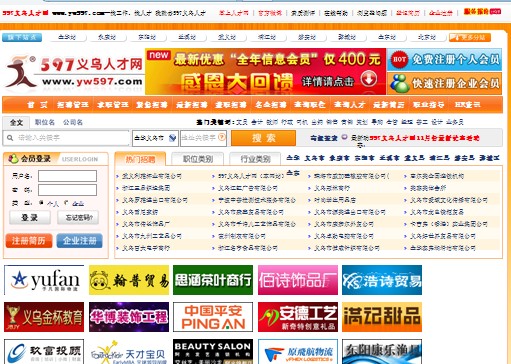This screenshot has width=511, height=364.
Task: Open the 服务报价 link at top right
Action: pos(477,12)
